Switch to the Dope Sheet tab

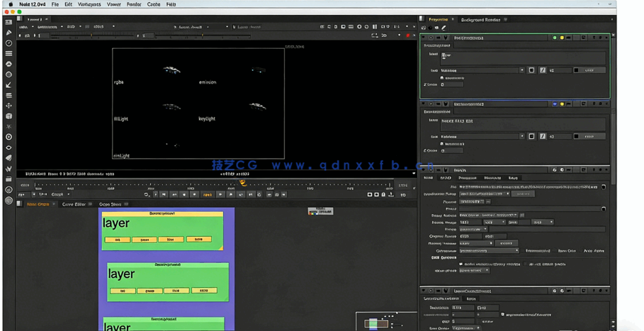[x=110, y=204]
